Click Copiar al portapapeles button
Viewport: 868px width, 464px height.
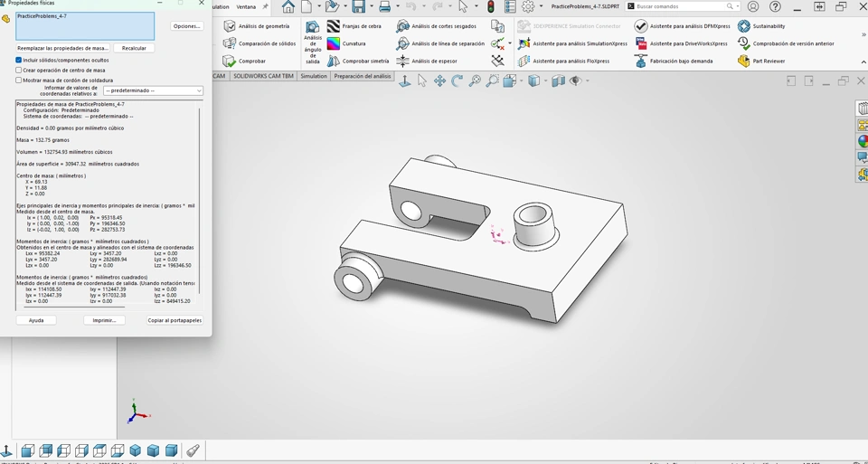[x=175, y=320]
